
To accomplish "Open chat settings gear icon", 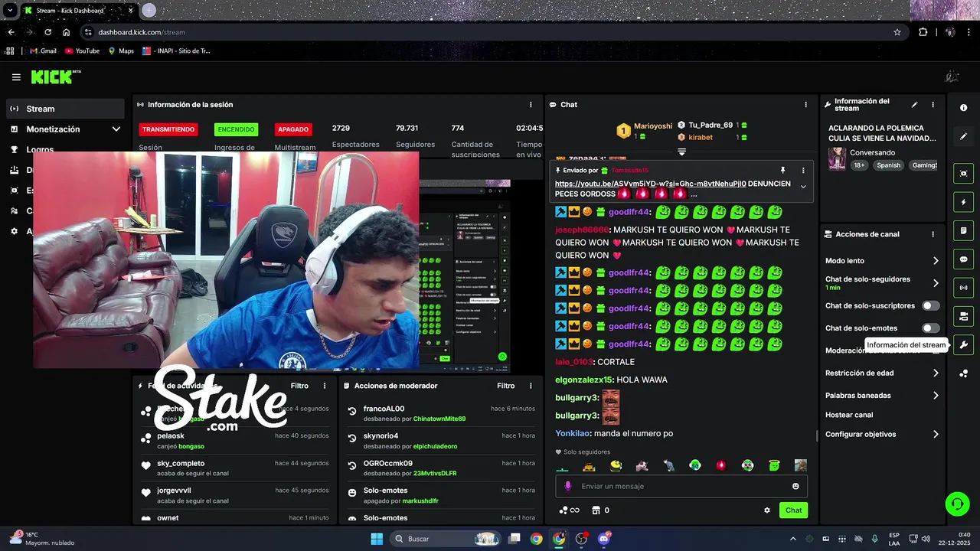I will tap(766, 510).
